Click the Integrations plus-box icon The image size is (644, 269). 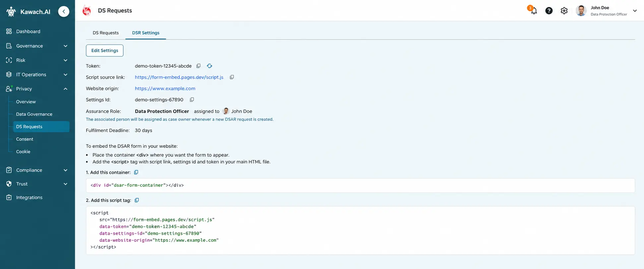(x=9, y=197)
